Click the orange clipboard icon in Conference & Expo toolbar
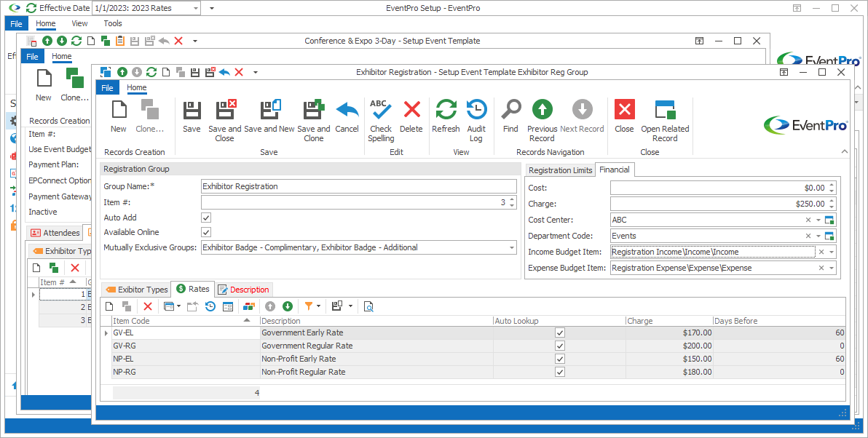The image size is (868, 438). tap(120, 41)
